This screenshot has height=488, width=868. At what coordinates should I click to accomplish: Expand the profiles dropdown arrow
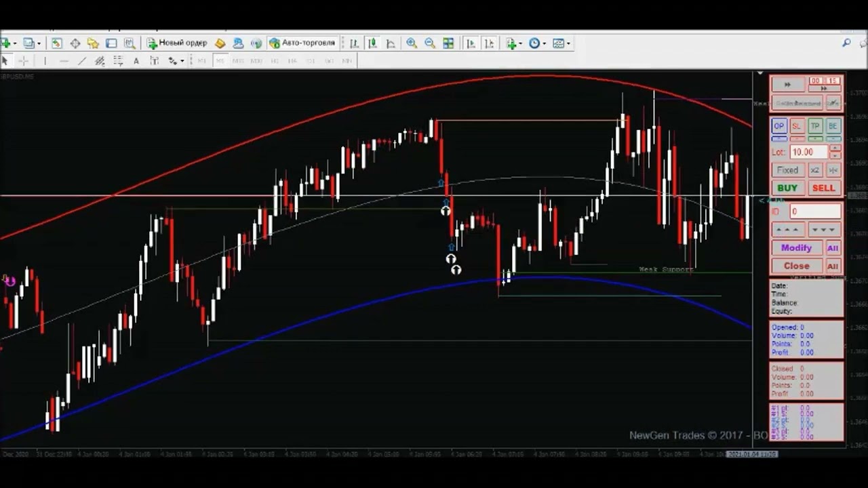tap(39, 43)
